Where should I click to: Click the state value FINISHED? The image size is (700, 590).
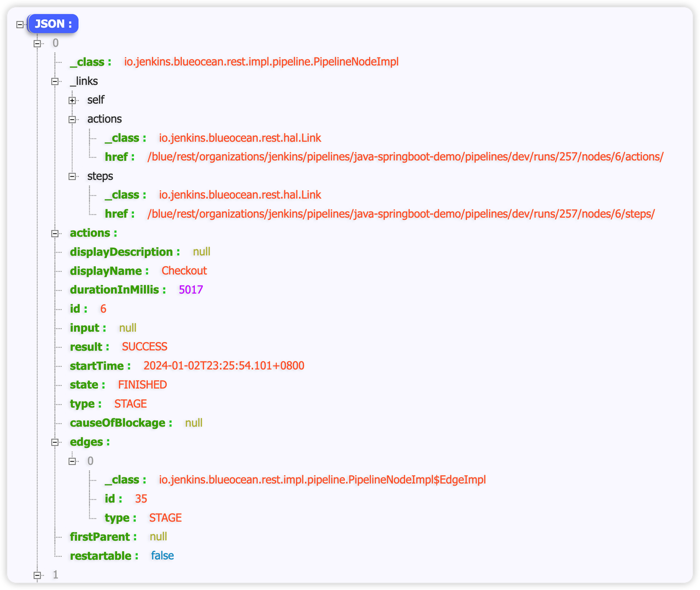[143, 385]
